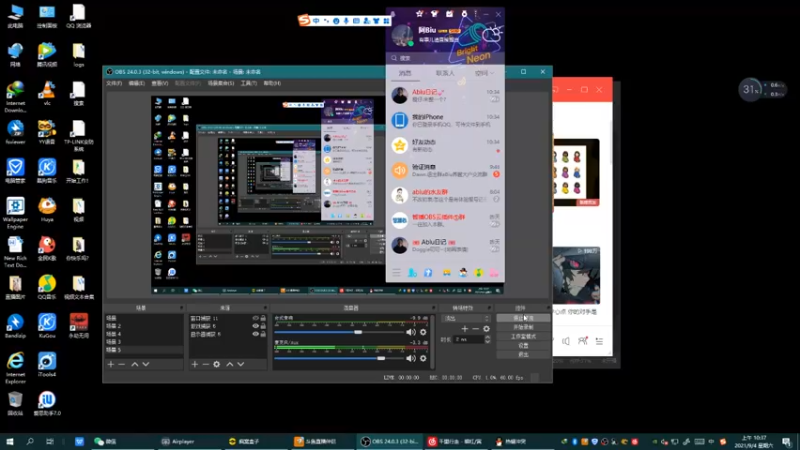The width and height of the screenshot is (800, 450).
Task: Open the Tools menu in OBS
Action: [x=248, y=83]
